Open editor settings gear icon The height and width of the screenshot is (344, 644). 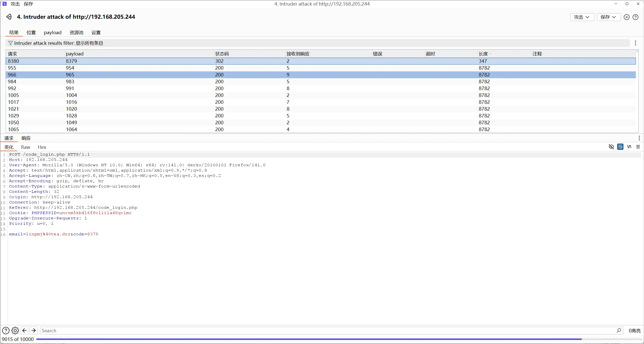point(15,331)
